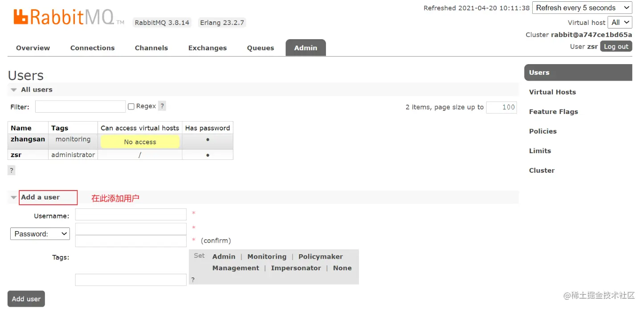Go to the Channels tab

click(x=151, y=48)
